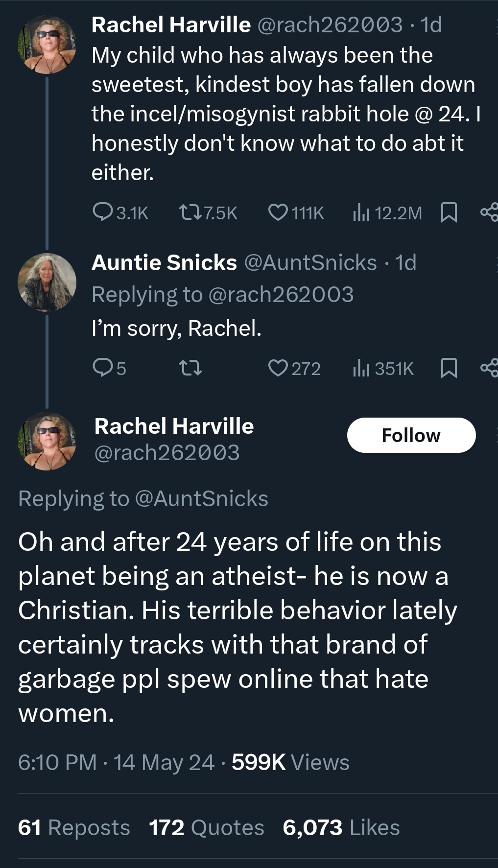Open @AuntSnicks profile from main reply mention

coord(201,499)
